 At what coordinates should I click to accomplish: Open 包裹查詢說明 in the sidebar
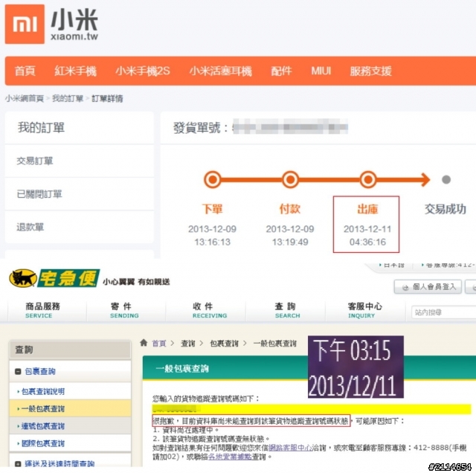pos(43,391)
